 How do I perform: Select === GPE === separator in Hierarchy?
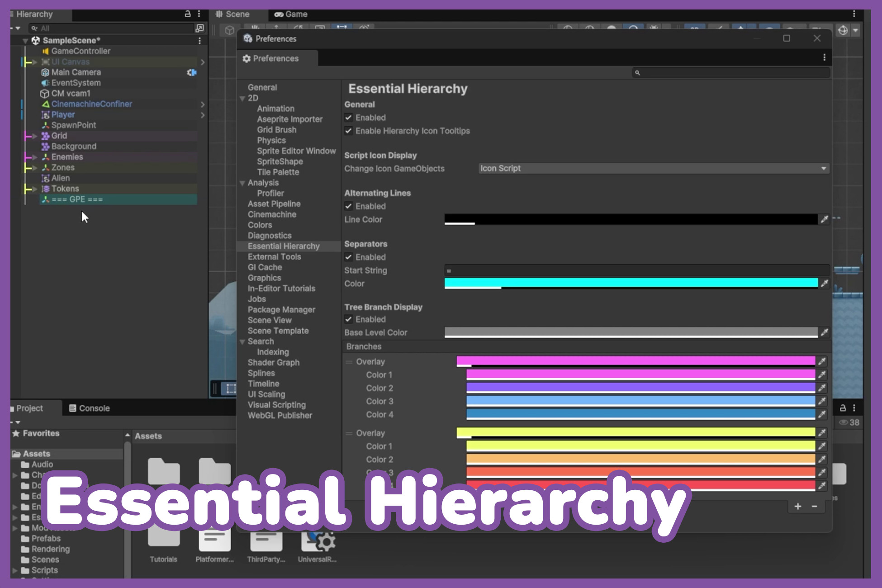pos(119,199)
